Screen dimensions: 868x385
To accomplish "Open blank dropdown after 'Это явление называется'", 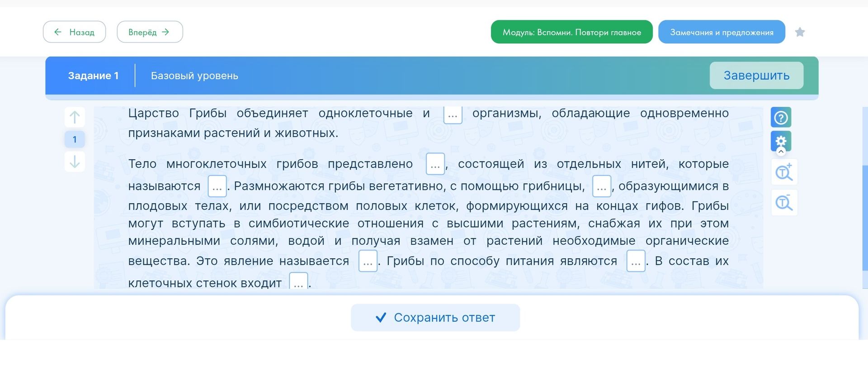I will click(x=368, y=261).
